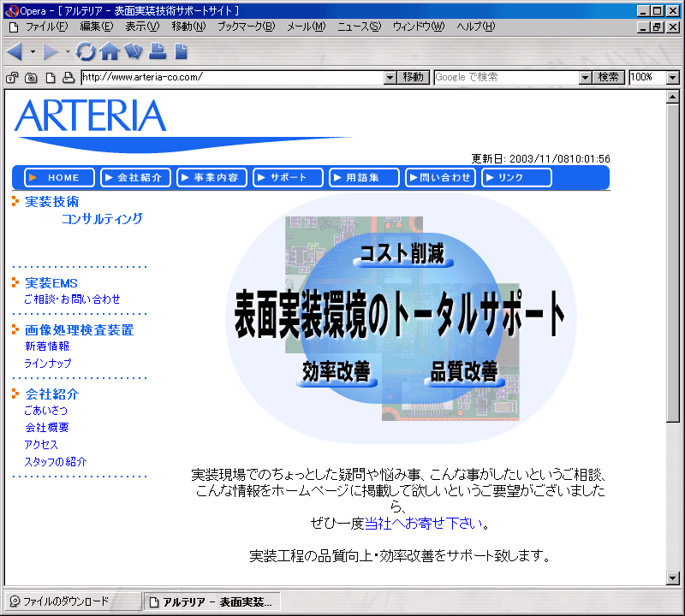Click the ARTERIA logo
The image size is (685, 616).
[x=91, y=115]
